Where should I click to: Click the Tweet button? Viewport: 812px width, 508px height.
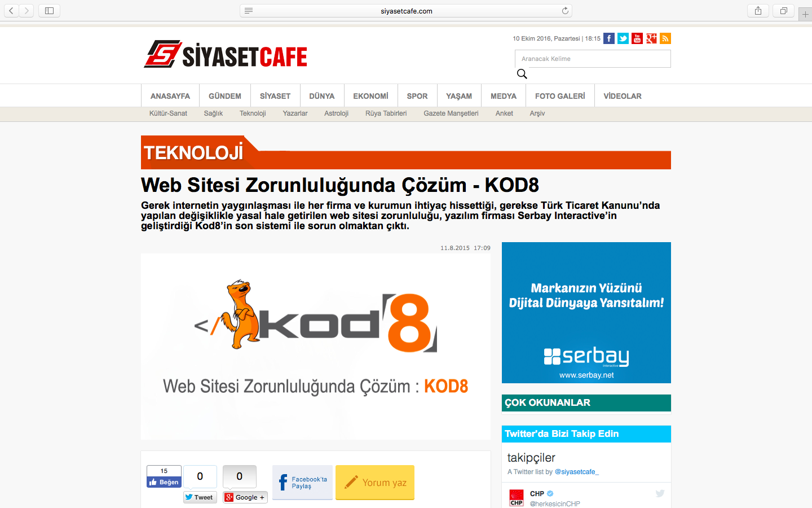200,497
